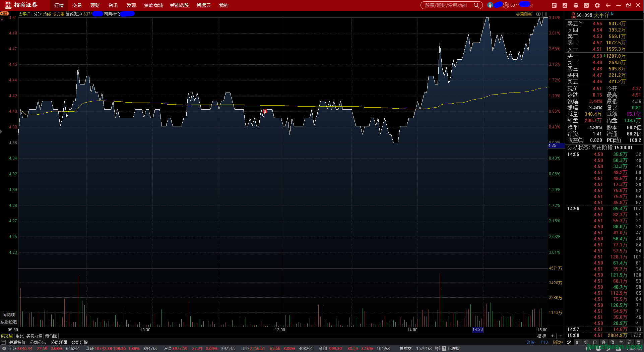Select the 筹 chips tab
The image size is (644, 352).
coord(639,342)
